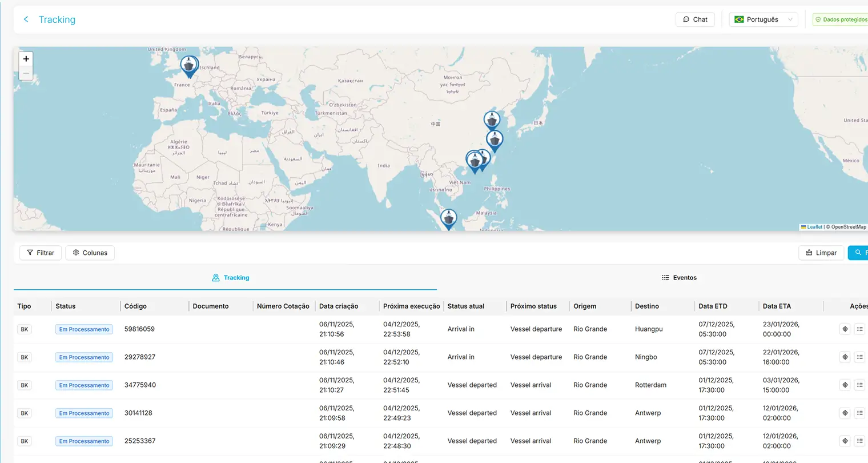Open events list for booking 29278927
This screenshot has width=868, height=463.
click(859, 357)
